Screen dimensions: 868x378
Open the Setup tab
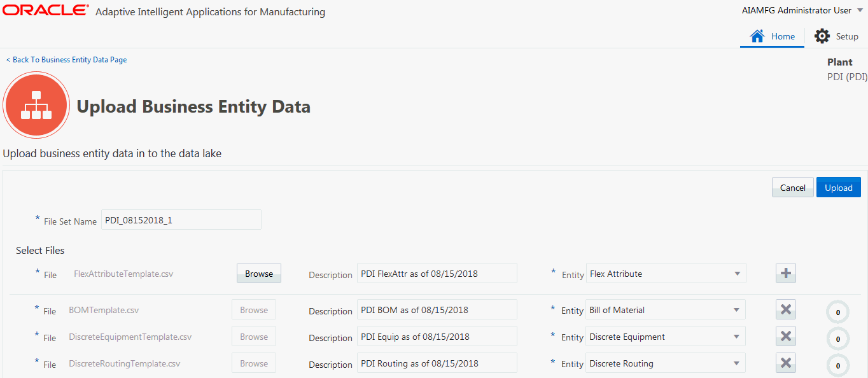[836, 36]
